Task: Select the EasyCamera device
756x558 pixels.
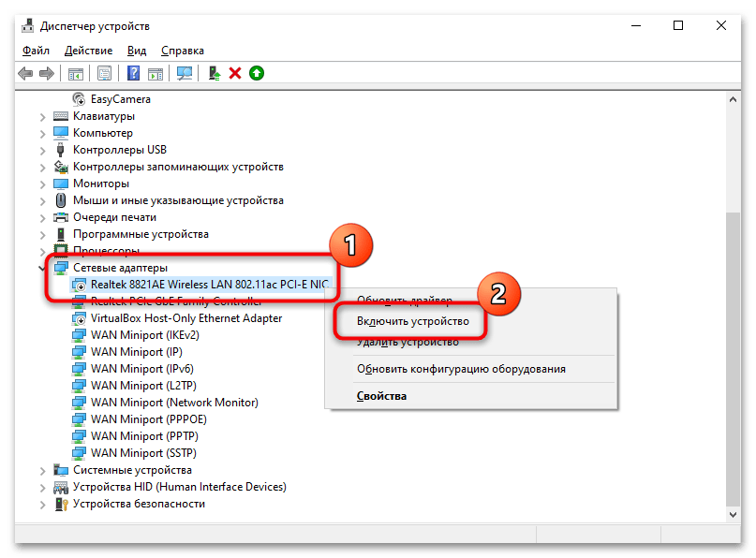Action: tap(120, 99)
